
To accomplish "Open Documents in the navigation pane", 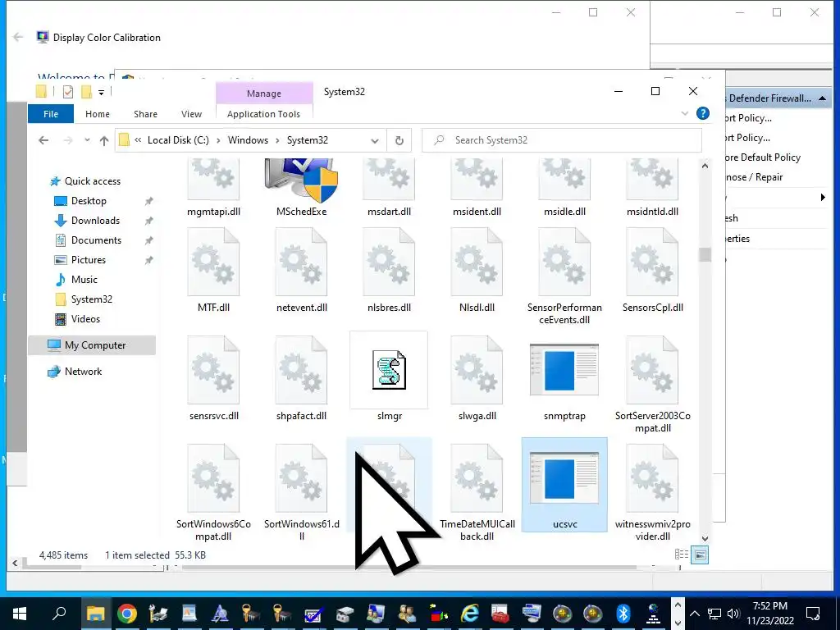I will 97,240.
